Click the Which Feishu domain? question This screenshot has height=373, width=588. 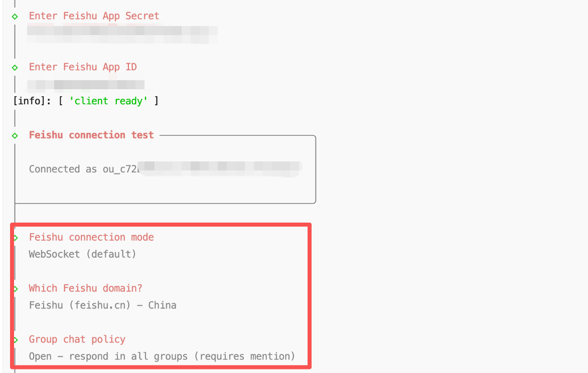86,288
